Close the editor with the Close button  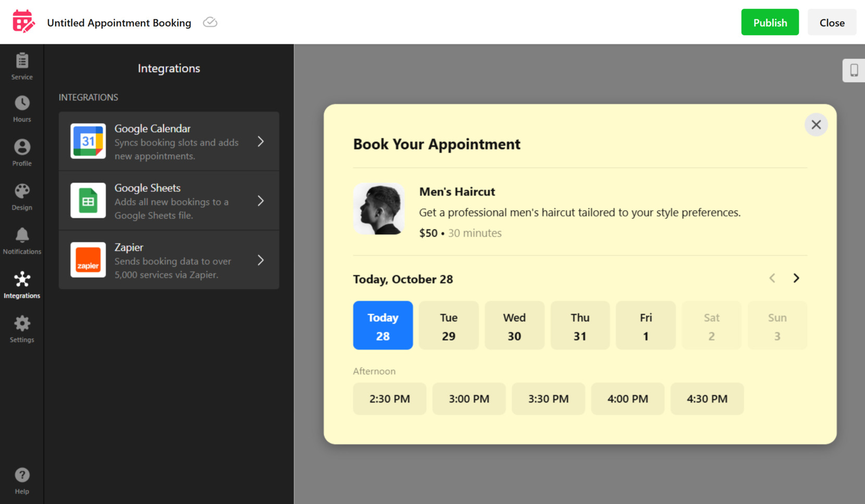(832, 22)
